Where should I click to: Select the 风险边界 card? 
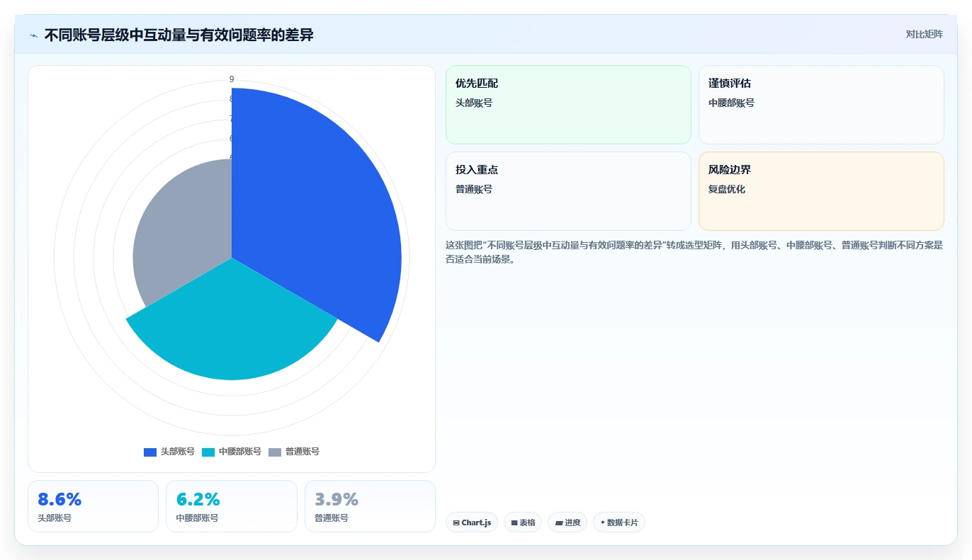(x=821, y=191)
